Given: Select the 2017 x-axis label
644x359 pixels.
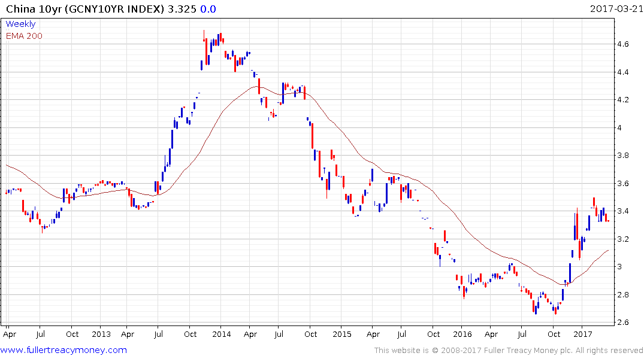Looking at the screenshot, I should pos(583,334).
